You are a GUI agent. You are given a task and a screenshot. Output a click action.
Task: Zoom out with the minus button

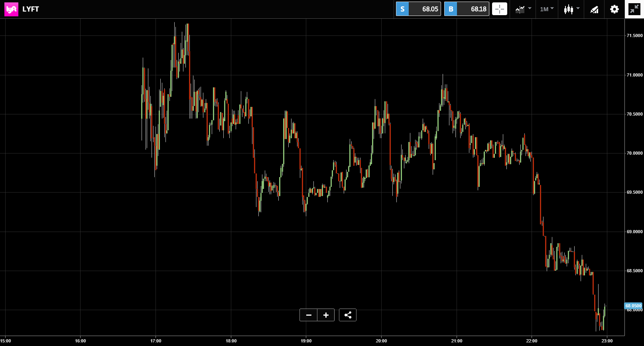309,315
